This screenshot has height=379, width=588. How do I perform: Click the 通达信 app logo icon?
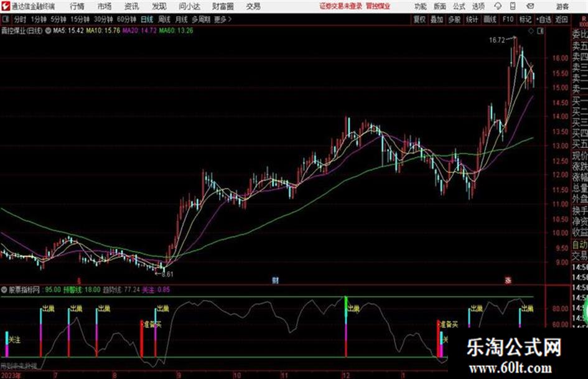(5, 6)
